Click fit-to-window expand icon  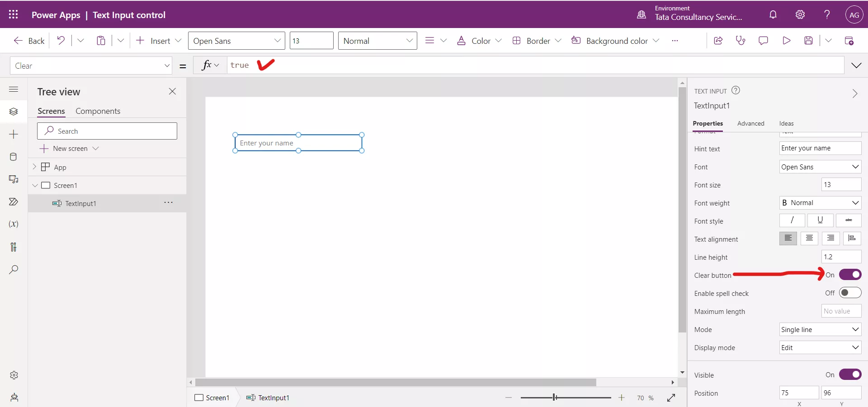pyautogui.click(x=671, y=398)
